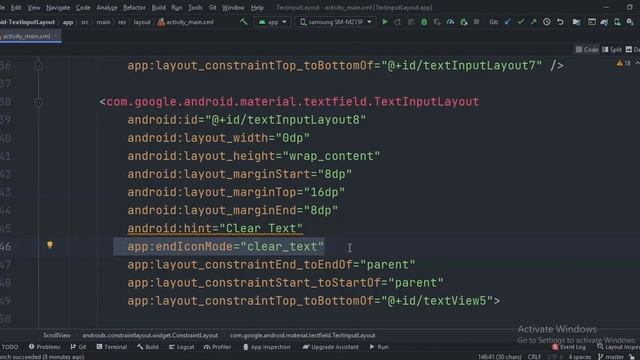Switch editor to Code view mode
The height and width of the screenshot is (360, 640).
pos(587,49)
